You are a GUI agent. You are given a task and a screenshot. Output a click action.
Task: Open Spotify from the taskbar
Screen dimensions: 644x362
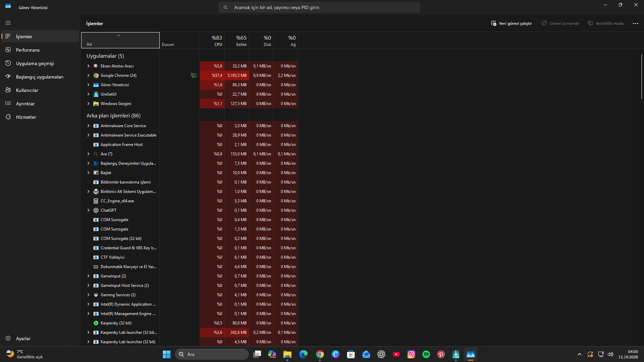(426, 354)
